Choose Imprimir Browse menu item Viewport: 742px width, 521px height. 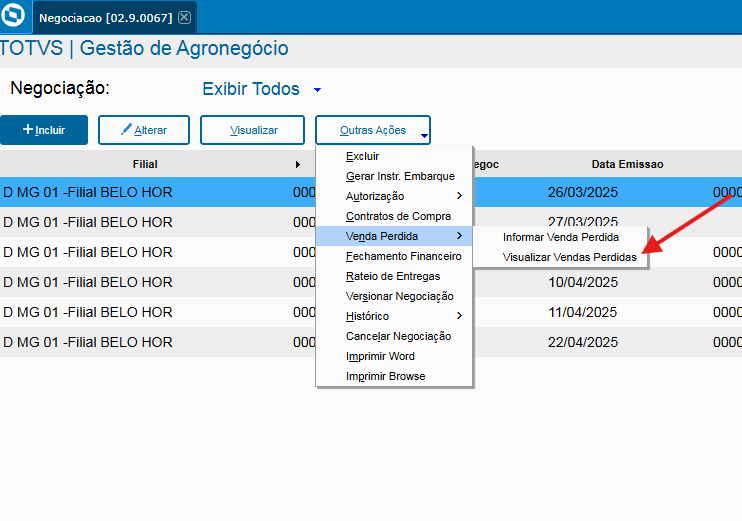click(394, 376)
